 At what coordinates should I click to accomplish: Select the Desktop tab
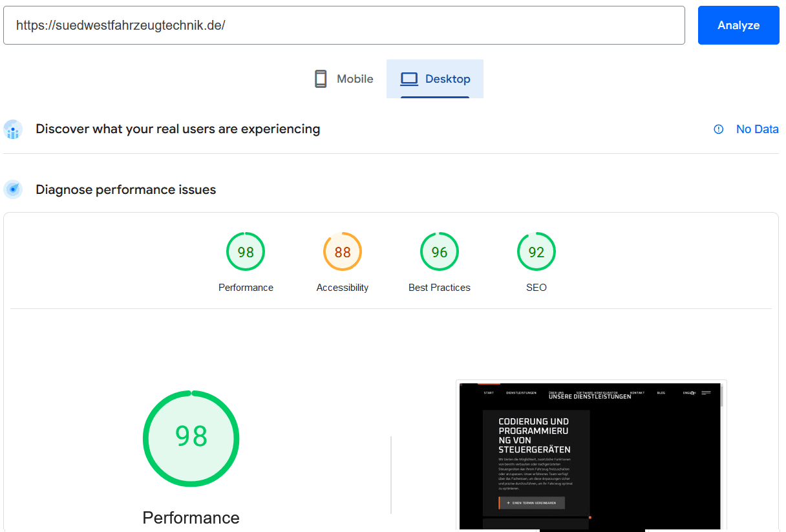tap(435, 79)
